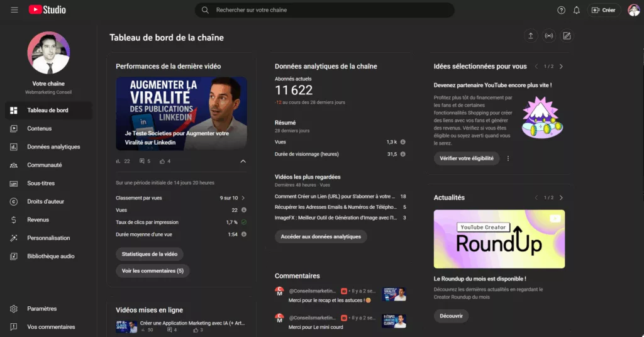Open Sous-titres in sidebar
Viewport: 644px width, 337px height.
48,184
